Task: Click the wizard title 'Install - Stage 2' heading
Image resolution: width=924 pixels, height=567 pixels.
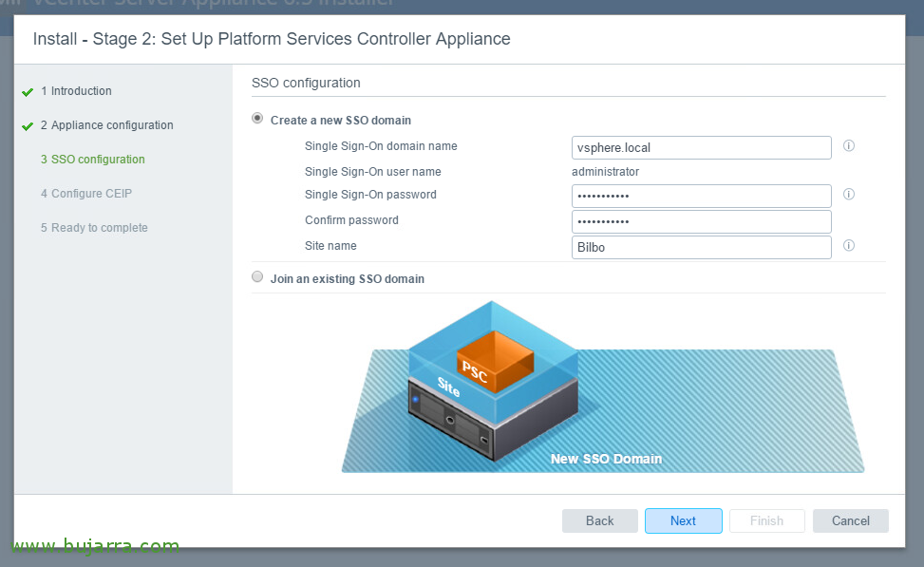Action: [x=272, y=39]
